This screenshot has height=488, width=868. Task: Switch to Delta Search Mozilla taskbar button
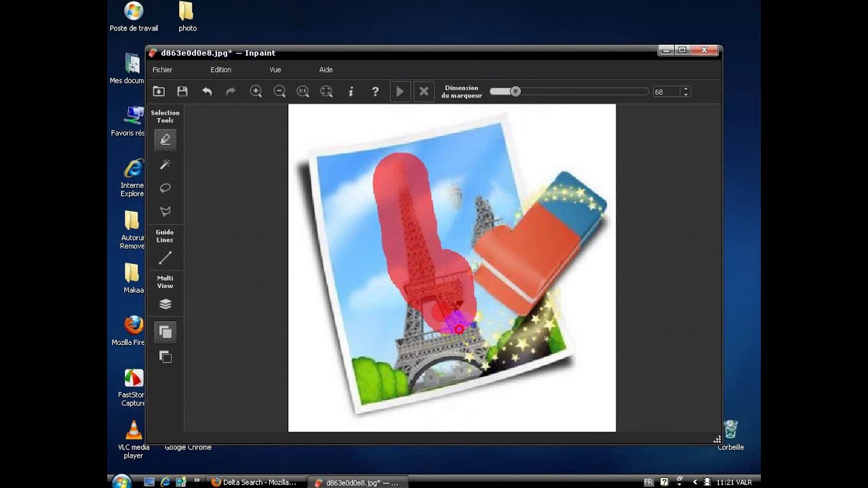coord(256,483)
